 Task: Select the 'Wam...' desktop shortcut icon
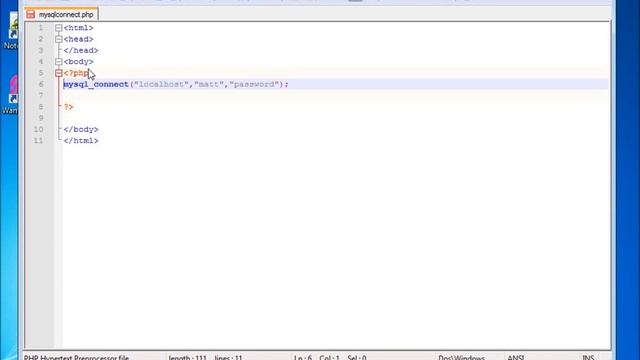(11, 95)
